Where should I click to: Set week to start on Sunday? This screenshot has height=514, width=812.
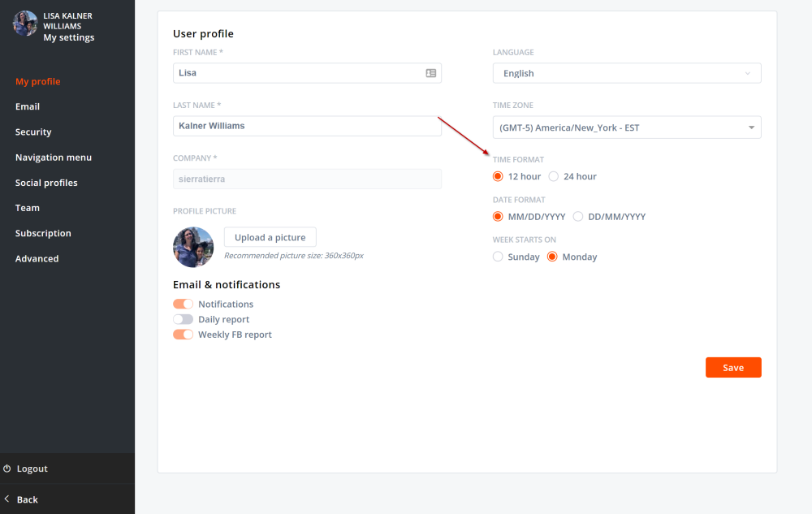pos(498,257)
